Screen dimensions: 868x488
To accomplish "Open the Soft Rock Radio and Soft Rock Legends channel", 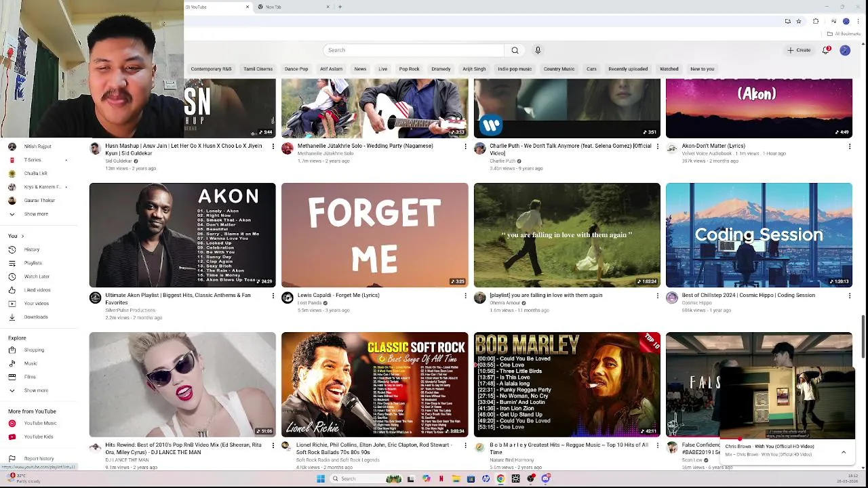I will tap(337, 460).
